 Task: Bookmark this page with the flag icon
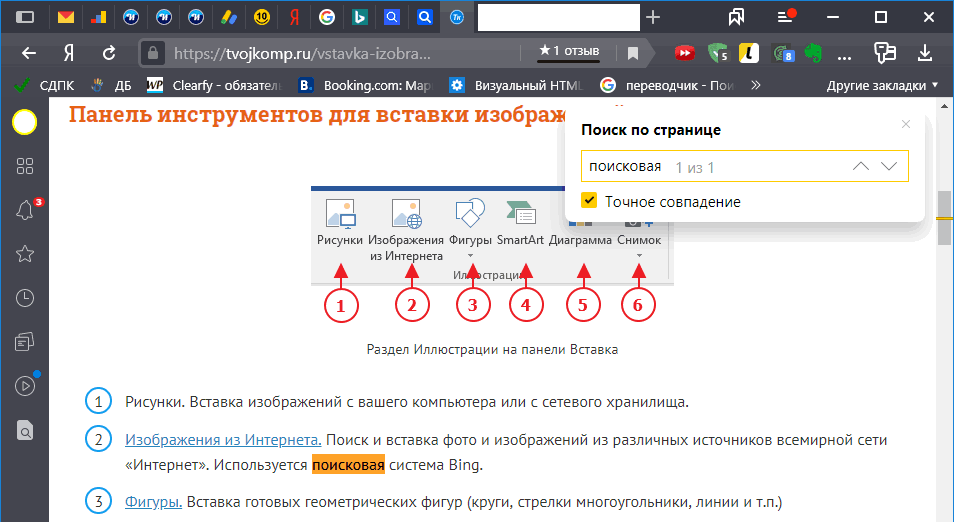pyautogui.click(x=632, y=52)
